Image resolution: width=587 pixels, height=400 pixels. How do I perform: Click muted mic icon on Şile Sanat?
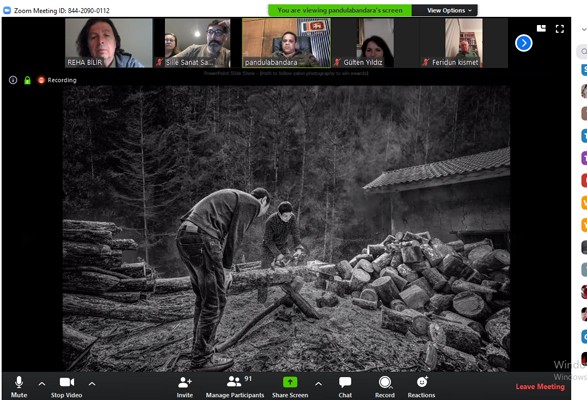[159, 62]
